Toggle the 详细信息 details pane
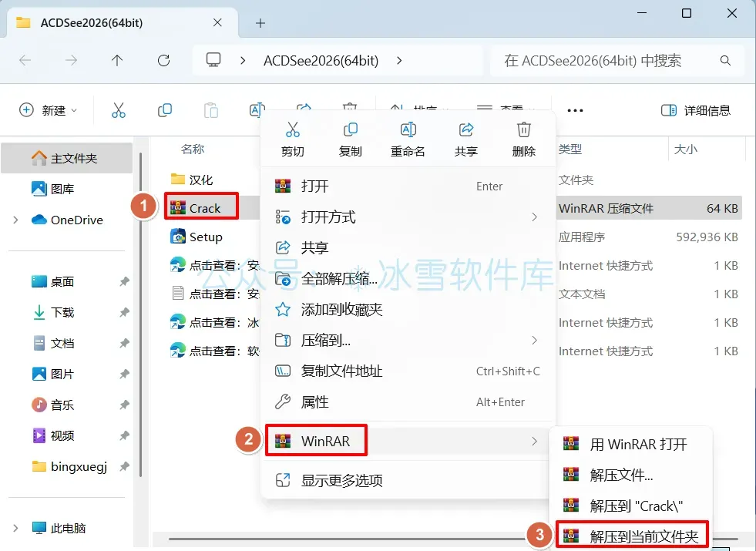 click(x=696, y=110)
